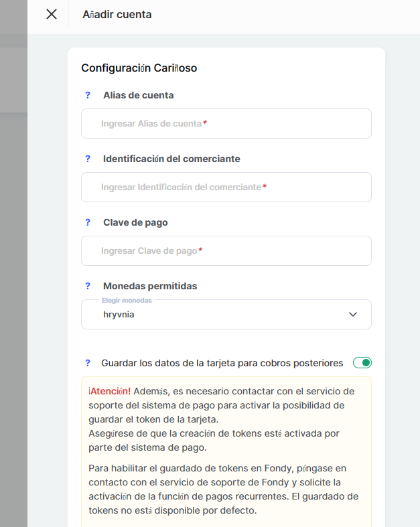Click the Añadir cuenta header title

117,15
